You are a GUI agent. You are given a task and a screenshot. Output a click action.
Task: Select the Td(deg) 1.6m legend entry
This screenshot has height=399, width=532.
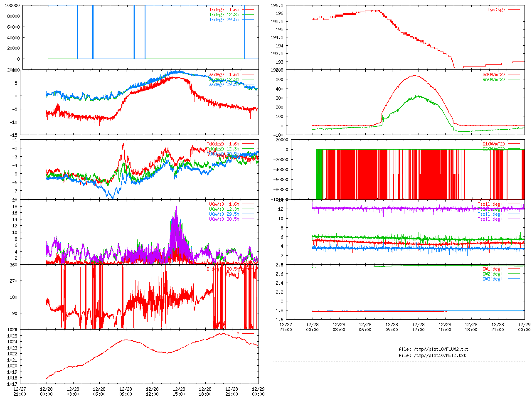223,144
